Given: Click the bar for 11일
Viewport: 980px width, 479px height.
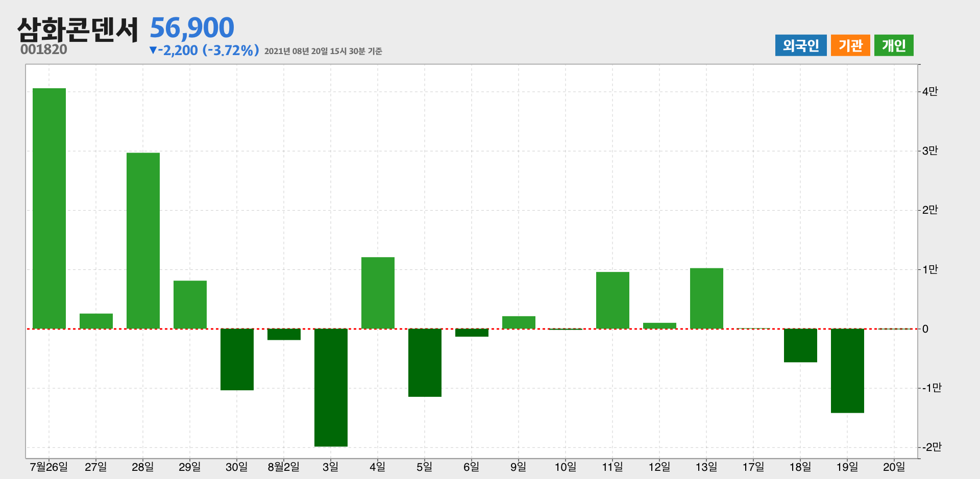Looking at the screenshot, I should 612,300.
